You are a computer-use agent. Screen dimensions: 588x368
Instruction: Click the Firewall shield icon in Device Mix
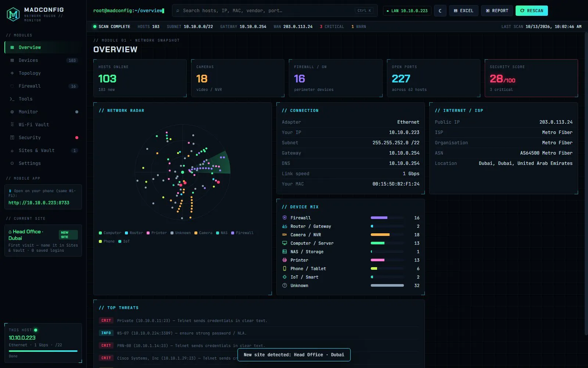click(284, 218)
